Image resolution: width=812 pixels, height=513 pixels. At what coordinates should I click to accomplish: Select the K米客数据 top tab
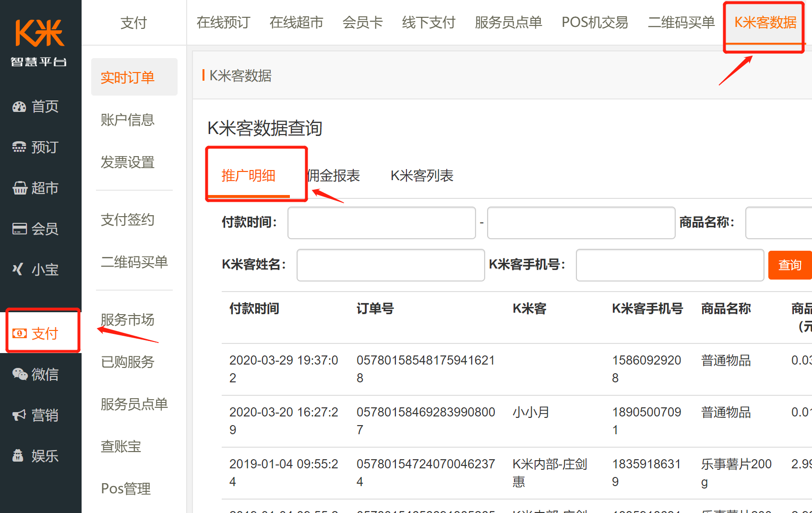click(765, 23)
